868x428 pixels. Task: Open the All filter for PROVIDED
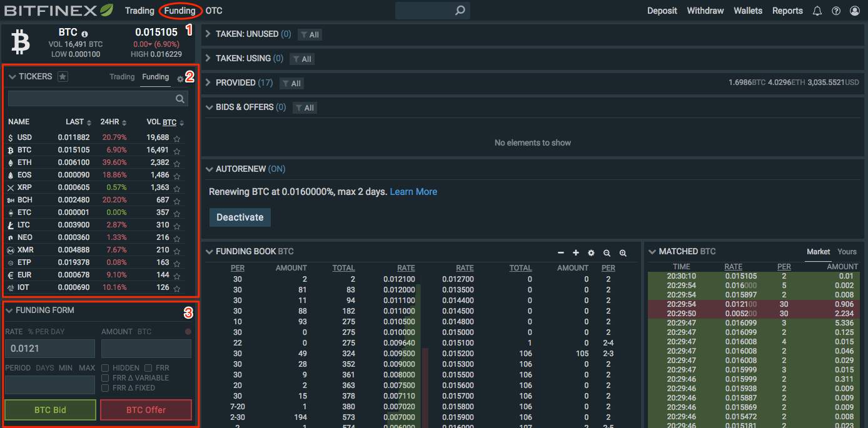click(291, 83)
